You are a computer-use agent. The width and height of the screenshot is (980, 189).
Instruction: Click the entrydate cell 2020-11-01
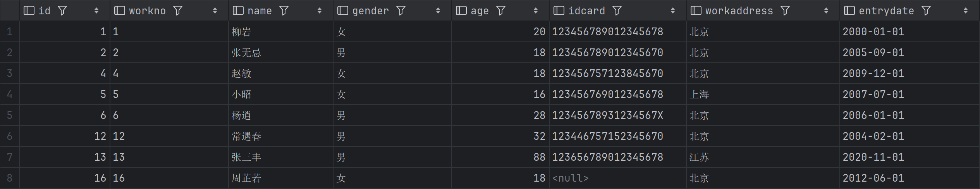click(873, 157)
